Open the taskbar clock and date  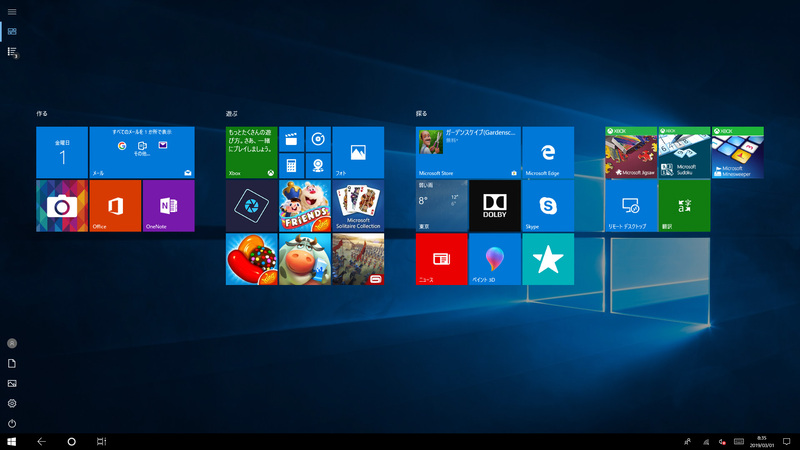pyautogui.click(x=762, y=442)
